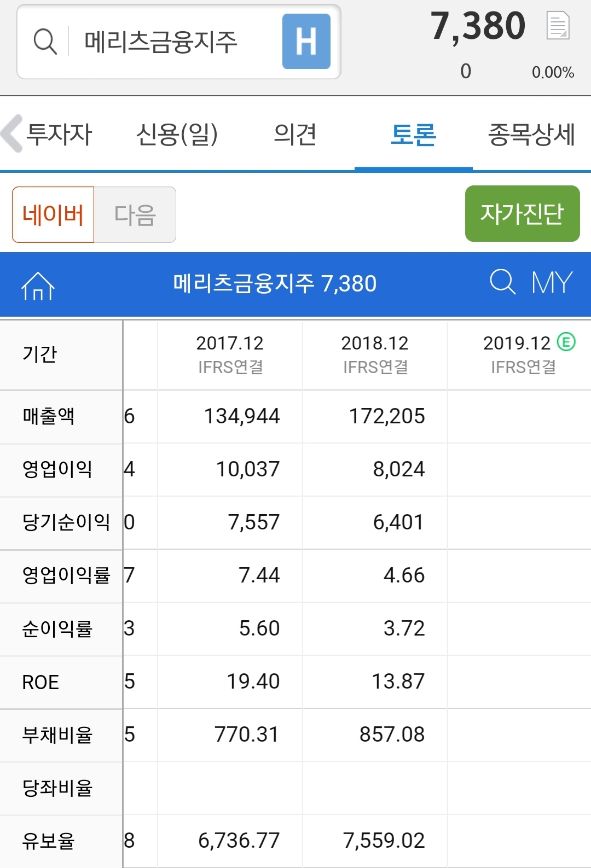Go to the Naver finance home icon
The image size is (591, 868).
point(38,286)
